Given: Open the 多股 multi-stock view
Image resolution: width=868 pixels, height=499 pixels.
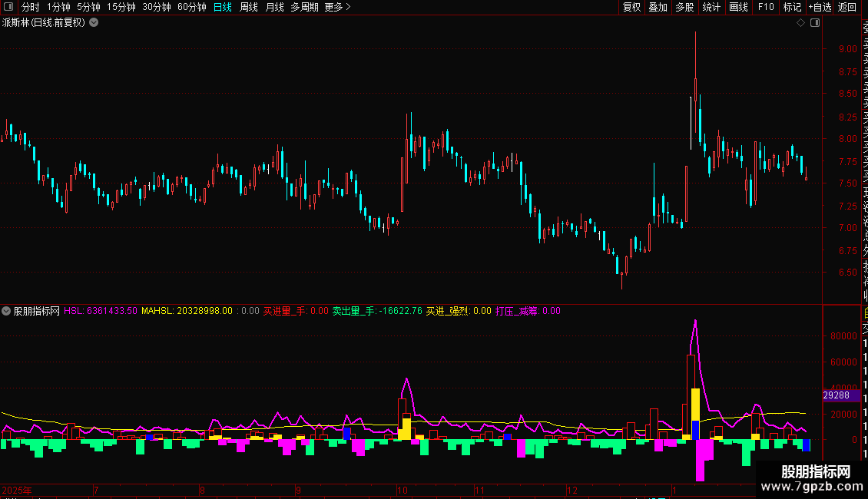Looking at the screenshot, I should click(x=684, y=7).
